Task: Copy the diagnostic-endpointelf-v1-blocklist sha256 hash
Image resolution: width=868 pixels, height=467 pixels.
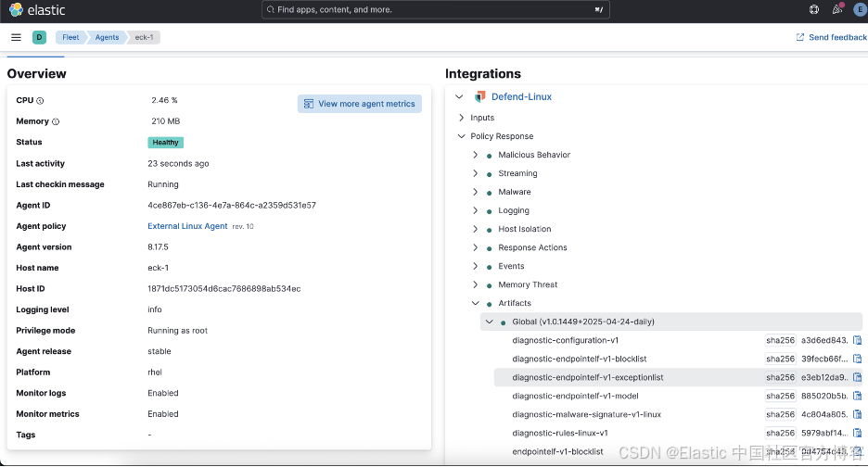Action: tap(858, 359)
